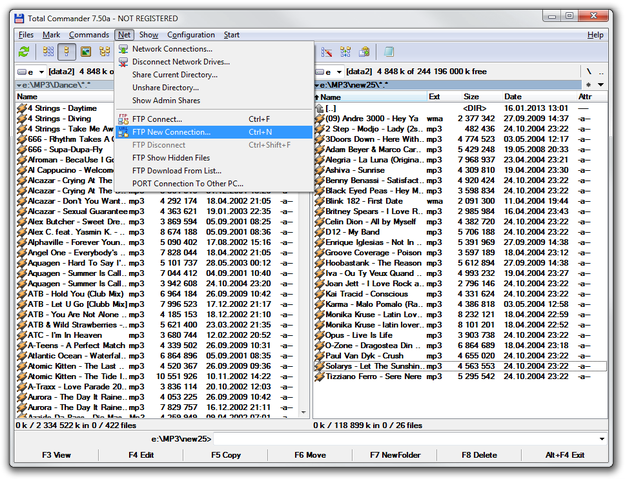Click file icon of 'Atlantic Ocean - Waterfal..'
This screenshot has height=479, width=625.
pyautogui.click(x=22, y=356)
